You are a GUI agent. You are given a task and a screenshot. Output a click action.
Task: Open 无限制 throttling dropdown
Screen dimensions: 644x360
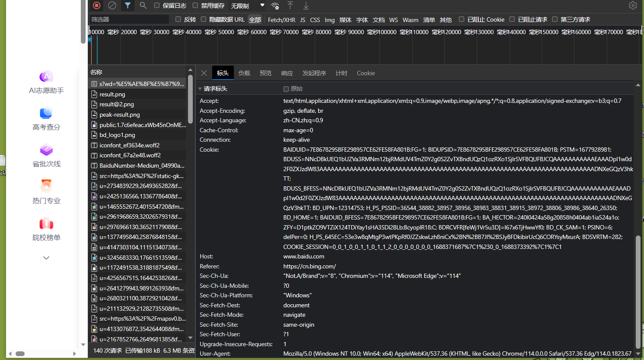pos(248,6)
